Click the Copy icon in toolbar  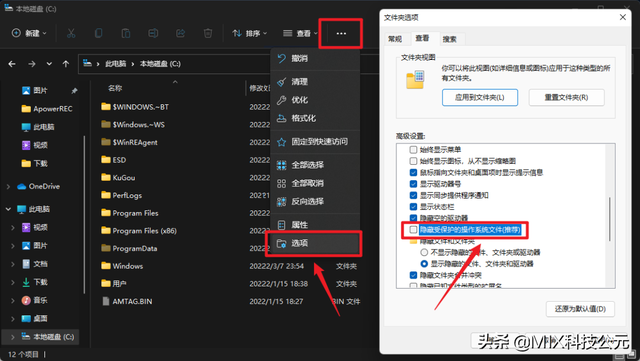click(x=98, y=33)
